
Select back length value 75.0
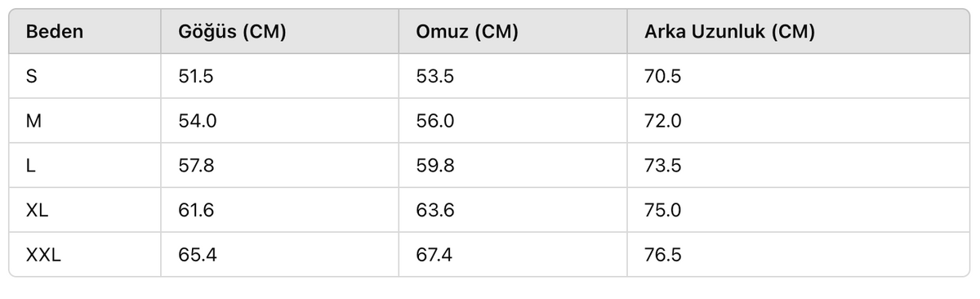[662, 210]
